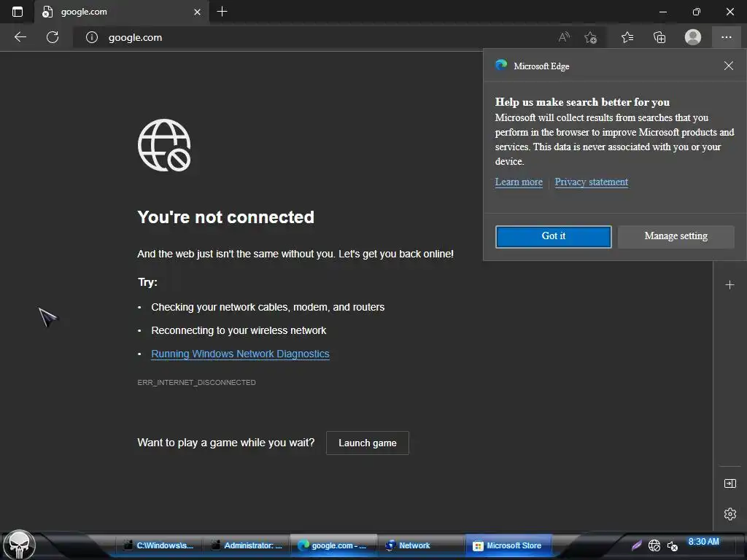Open the Read aloud icon

pos(564,37)
